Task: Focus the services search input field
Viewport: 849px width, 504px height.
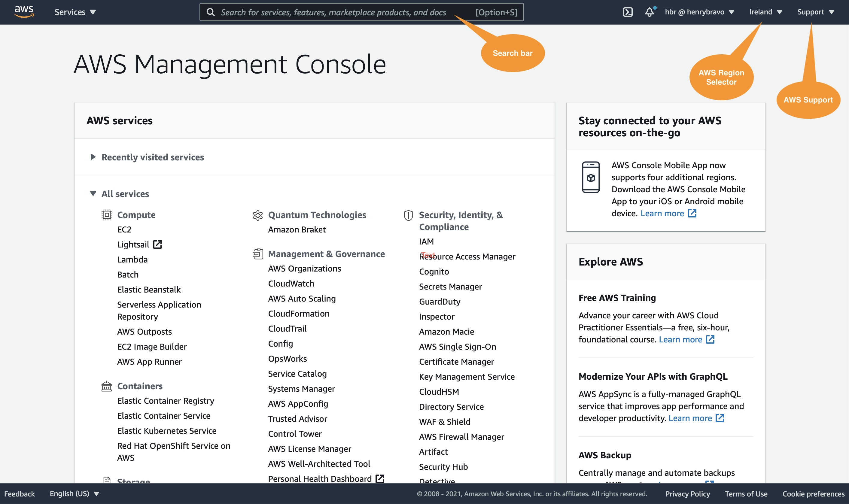Action: click(361, 12)
